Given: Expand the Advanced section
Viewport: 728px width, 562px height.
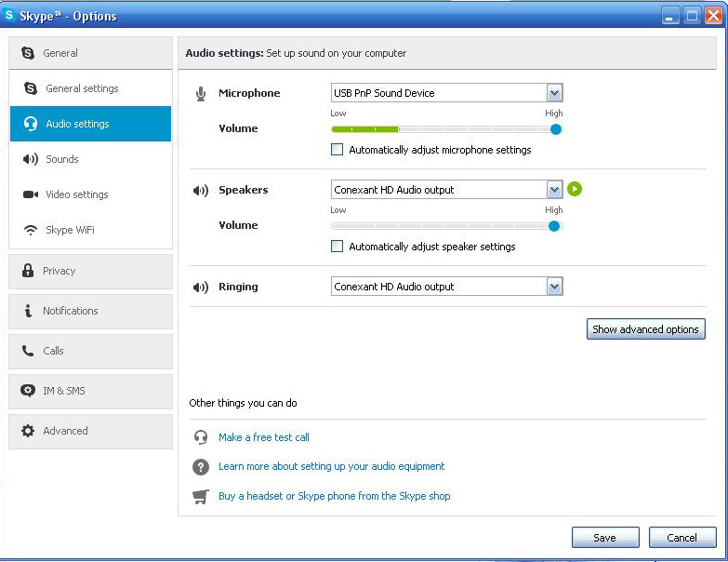Looking at the screenshot, I should click(x=90, y=431).
